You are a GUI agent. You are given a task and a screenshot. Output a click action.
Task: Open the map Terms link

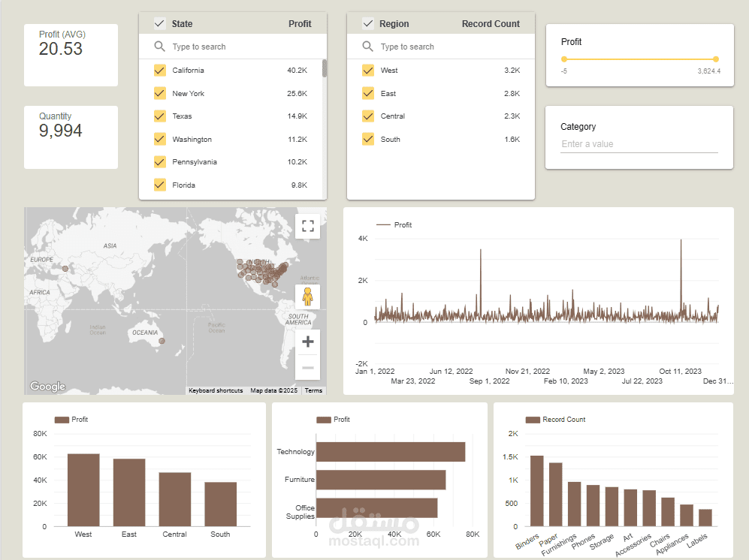point(313,390)
